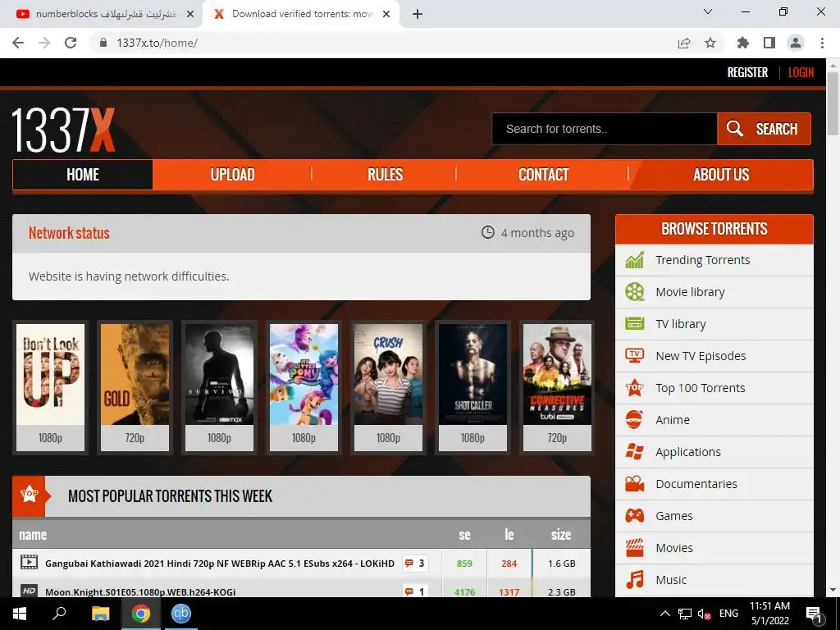Click the SEARCH button
The width and height of the screenshot is (840, 630).
coord(764,129)
